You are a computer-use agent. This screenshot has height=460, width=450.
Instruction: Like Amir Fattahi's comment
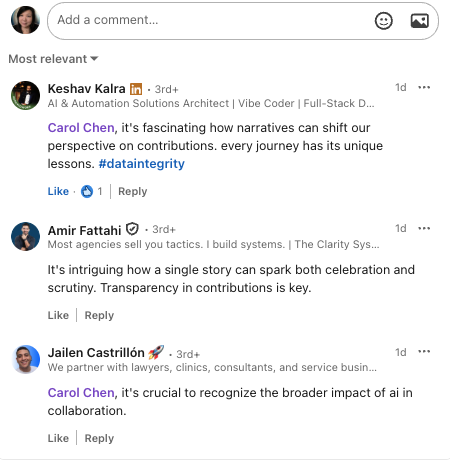(x=58, y=315)
